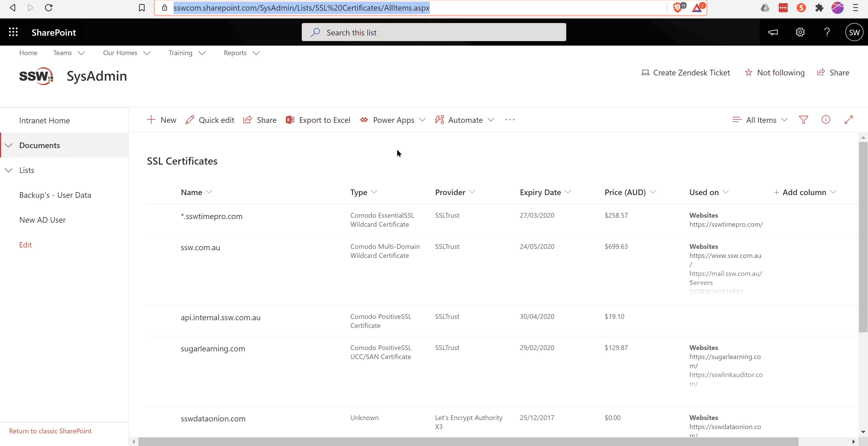
Task: Open the Teams navigation menu
Action: [x=69, y=53]
